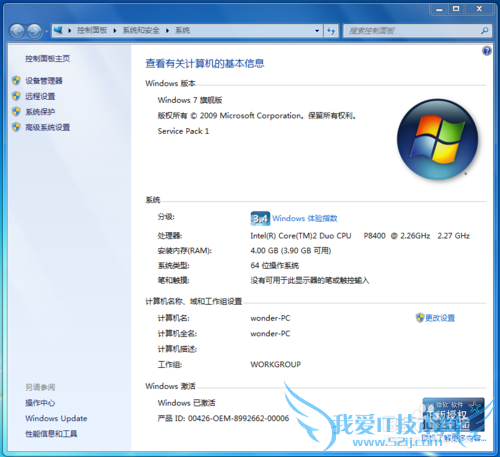Click the shield icon beside 远程设置
The width and height of the screenshot is (500, 457).
pos(16,96)
